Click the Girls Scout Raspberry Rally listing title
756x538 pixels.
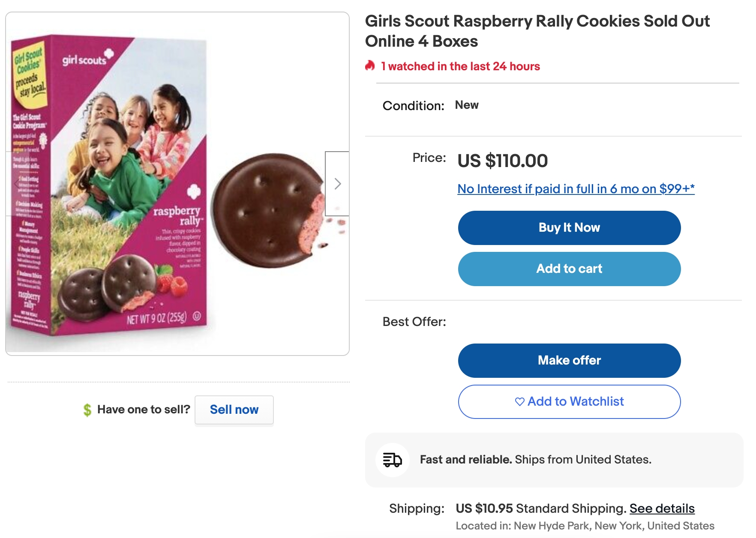tap(537, 31)
